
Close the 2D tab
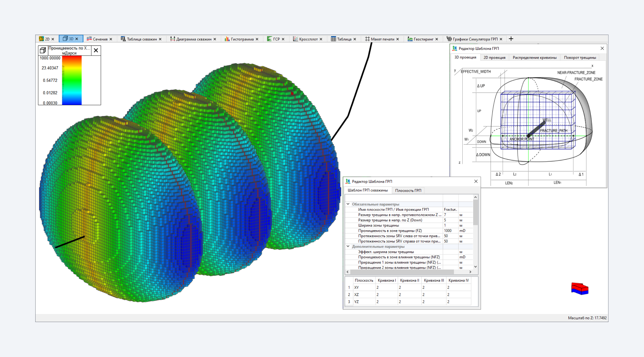tap(53, 39)
